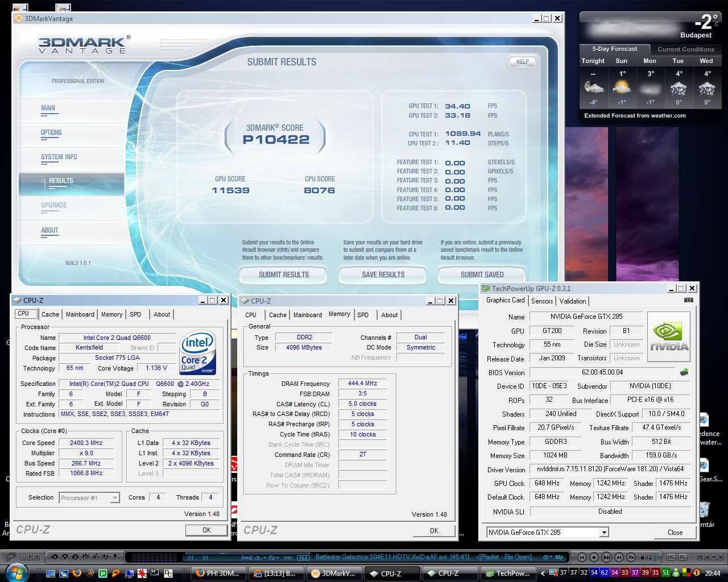Click the SAVE RESULTS button in 3DMark
728x582 pixels.
click(x=383, y=275)
